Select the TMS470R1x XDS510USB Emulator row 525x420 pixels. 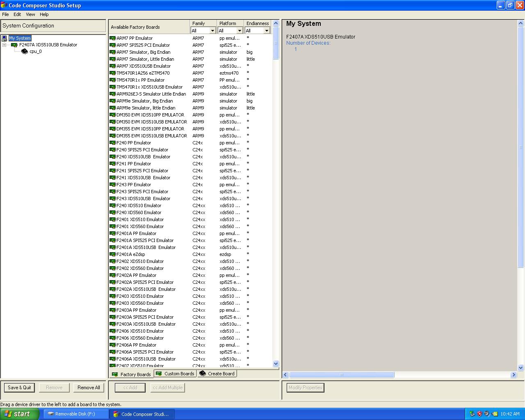click(190, 87)
